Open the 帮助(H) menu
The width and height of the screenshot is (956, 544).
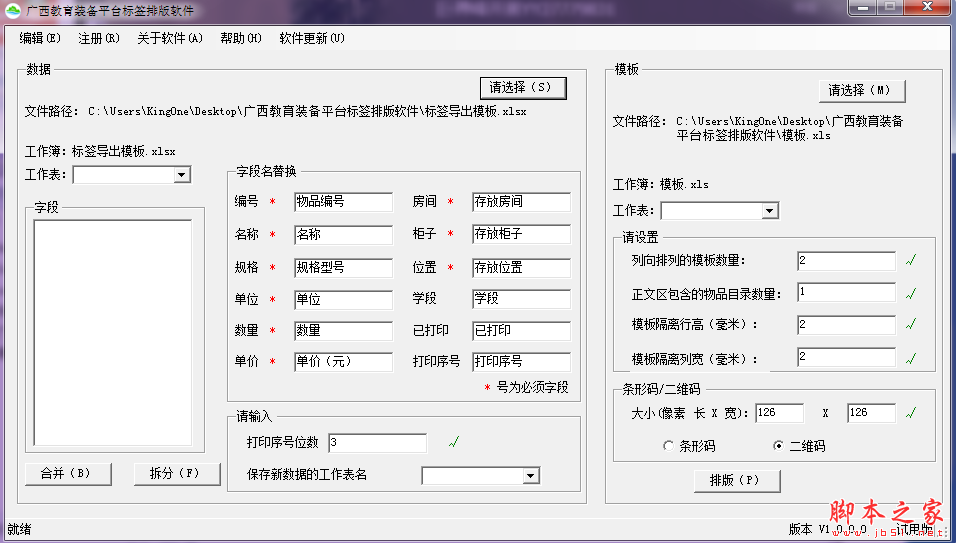click(x=241, y=38)
